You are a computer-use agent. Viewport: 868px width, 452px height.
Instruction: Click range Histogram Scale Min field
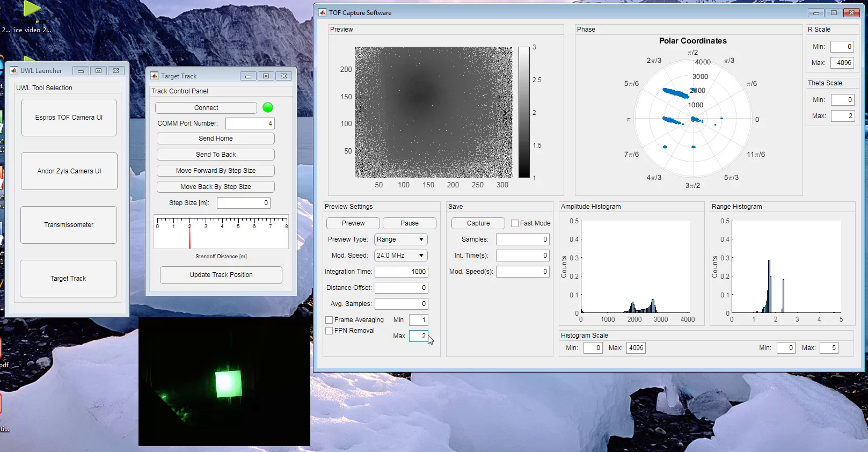(x=786, y=348)
